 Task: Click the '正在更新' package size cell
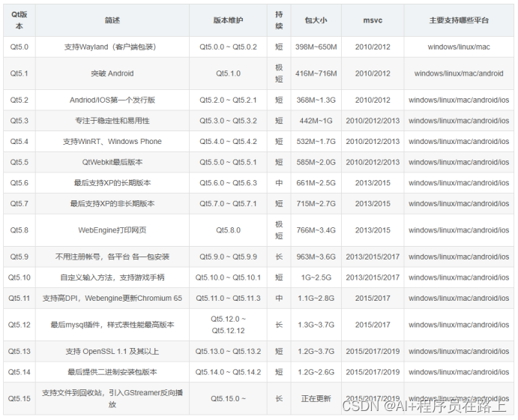click(x=316, y=399)
